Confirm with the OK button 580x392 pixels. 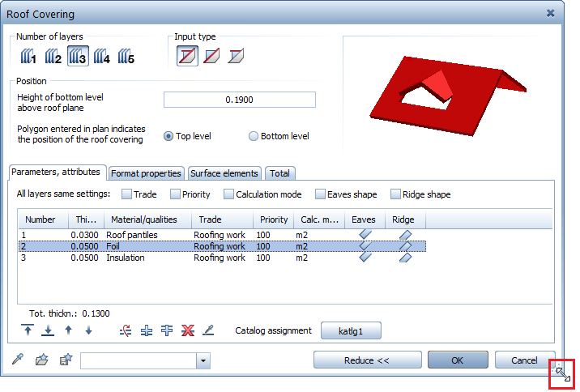pyautogui.click(x=458, y=360)
